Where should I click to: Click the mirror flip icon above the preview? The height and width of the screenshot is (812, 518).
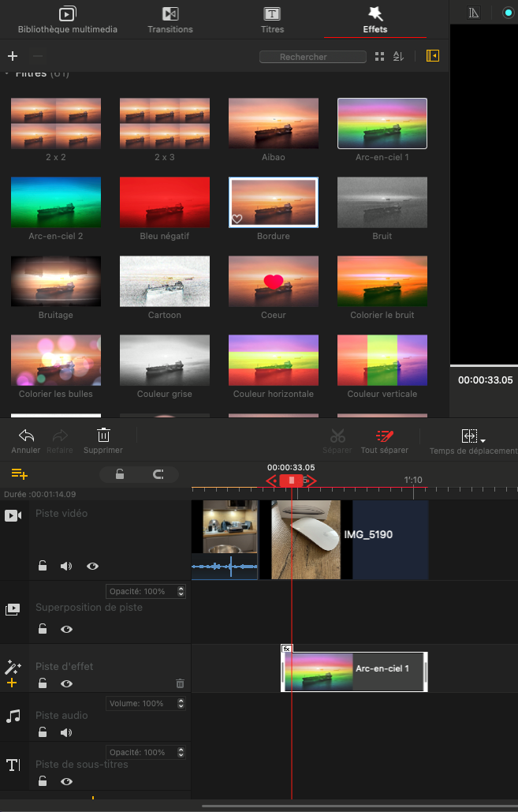click(x=474, y=13)
